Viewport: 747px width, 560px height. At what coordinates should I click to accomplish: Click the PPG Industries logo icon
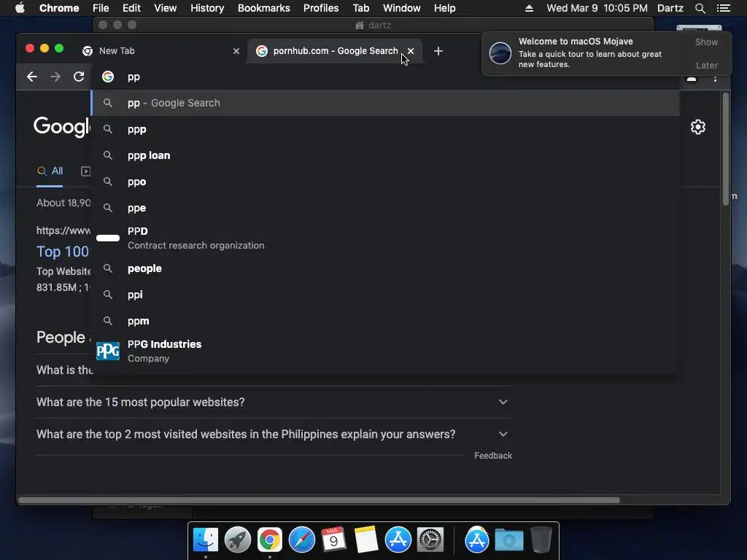108,351
